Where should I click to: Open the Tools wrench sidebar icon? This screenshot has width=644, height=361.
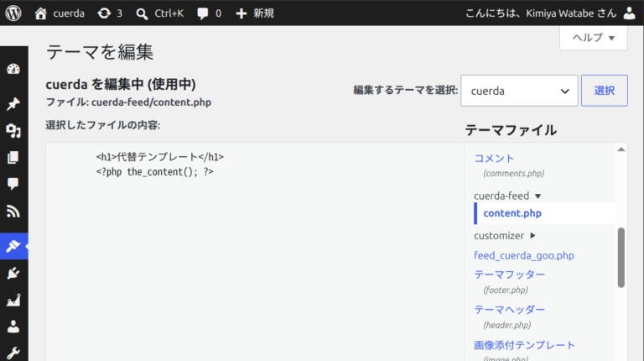click(13, 353)
